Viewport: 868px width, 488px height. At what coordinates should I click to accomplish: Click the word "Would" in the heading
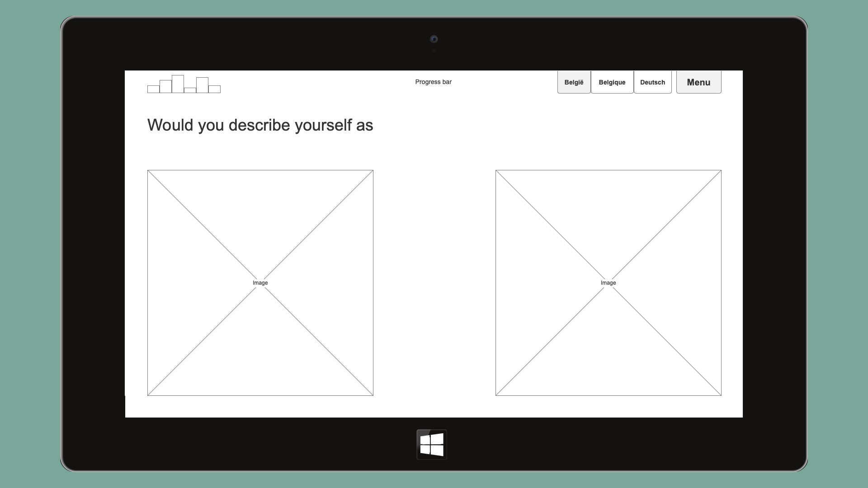[x=170, y=125]
